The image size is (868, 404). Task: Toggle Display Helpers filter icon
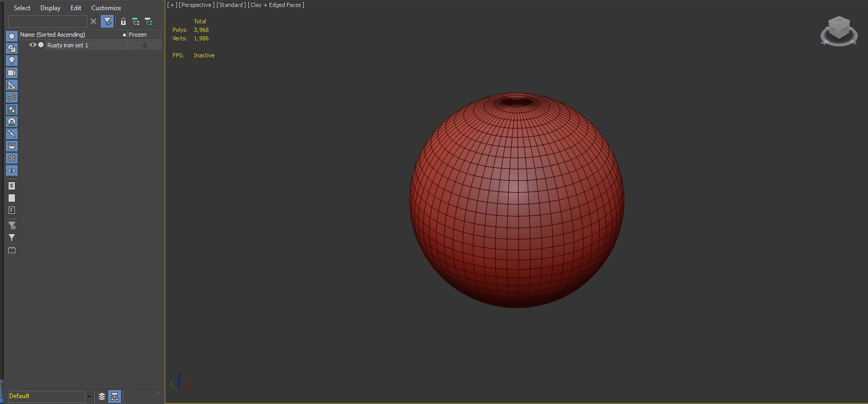12,85
